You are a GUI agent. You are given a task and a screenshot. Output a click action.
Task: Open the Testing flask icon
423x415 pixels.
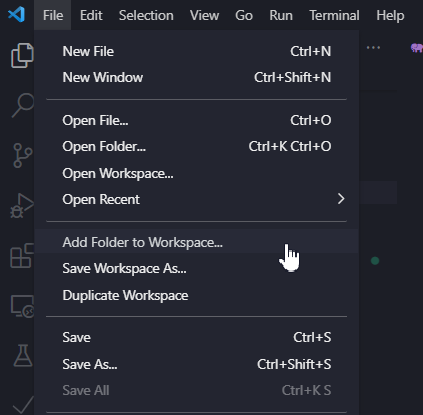pos(23,355)
